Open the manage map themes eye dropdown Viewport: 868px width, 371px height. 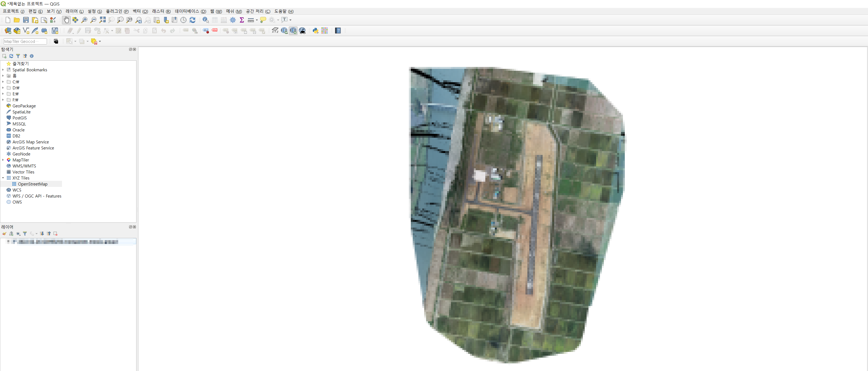(18, 233)
